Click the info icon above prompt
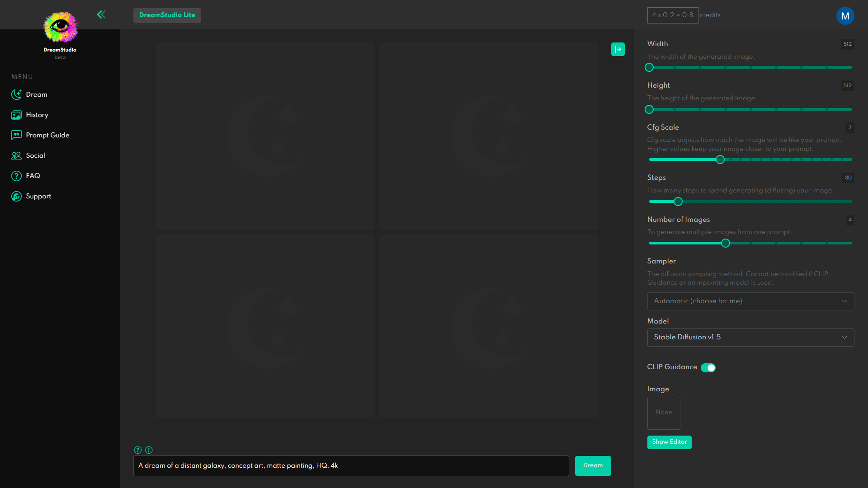The height and width of the screenshot is (488, 868). point(149,450)
